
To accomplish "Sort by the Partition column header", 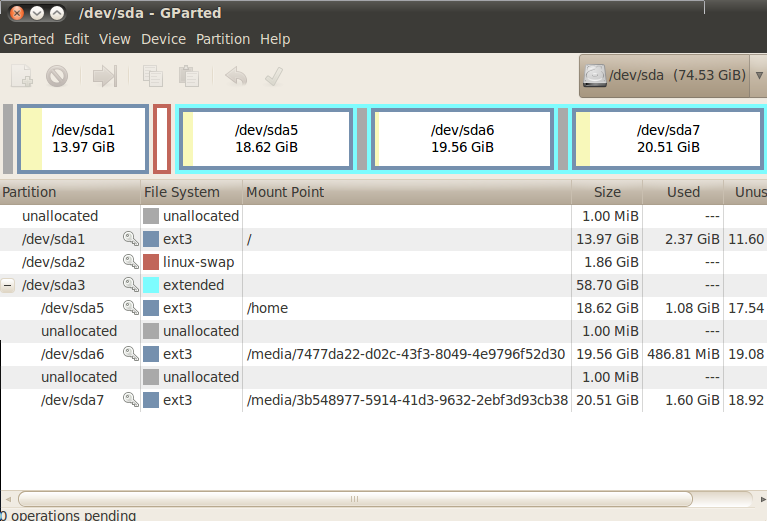I will [70, 192].
